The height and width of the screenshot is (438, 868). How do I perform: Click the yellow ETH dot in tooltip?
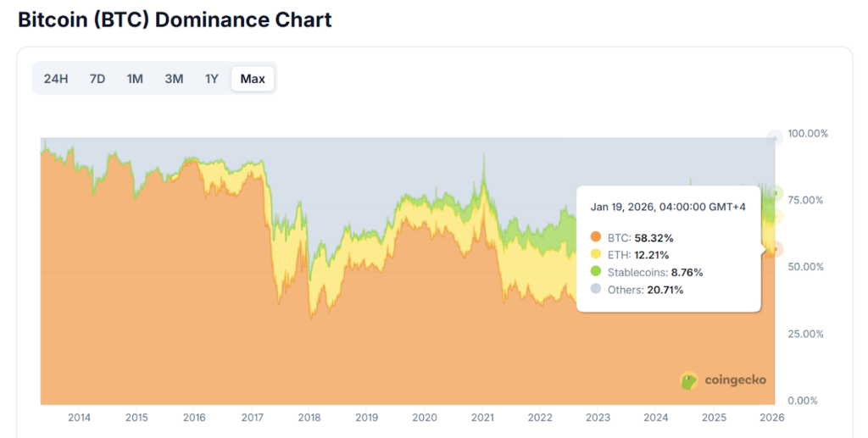pyautogui.click(x=595, y=254)
